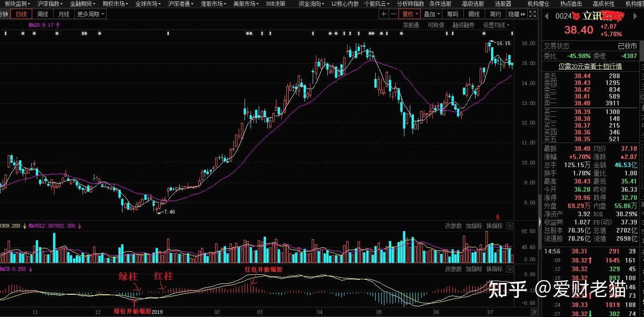This screenshot has height=317, width=644.
Task: Click 改参数 in MACD panel
Action: click(453, 269)
